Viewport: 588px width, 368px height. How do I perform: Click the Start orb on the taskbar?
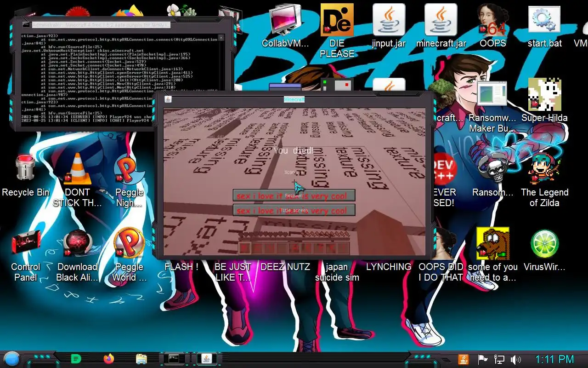11,359
